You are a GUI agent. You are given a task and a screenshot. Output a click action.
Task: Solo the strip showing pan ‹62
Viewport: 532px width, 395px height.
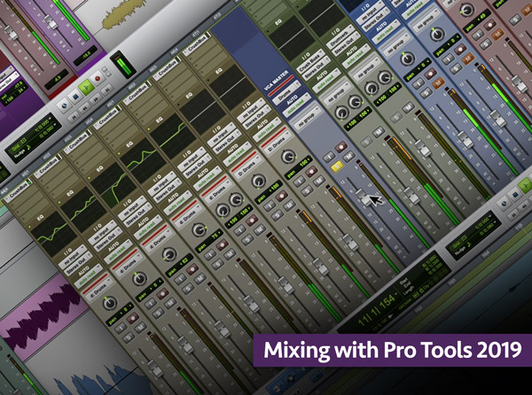tap(189, 289)
